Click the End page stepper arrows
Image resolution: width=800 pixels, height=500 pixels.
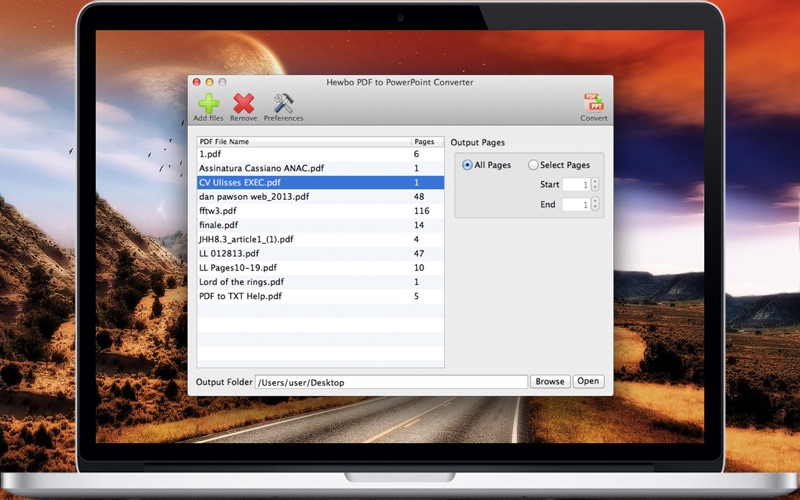point(595,204)
